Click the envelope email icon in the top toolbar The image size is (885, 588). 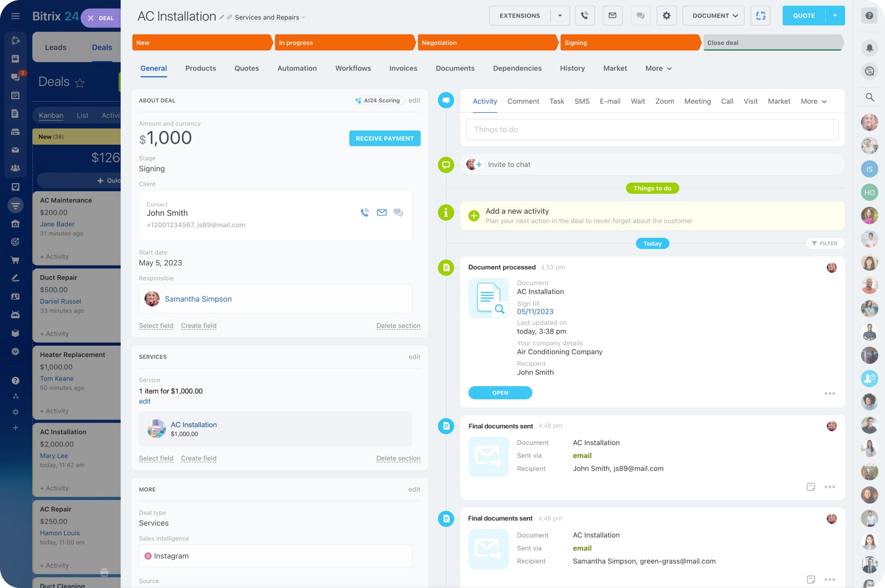tap(612, 16)
